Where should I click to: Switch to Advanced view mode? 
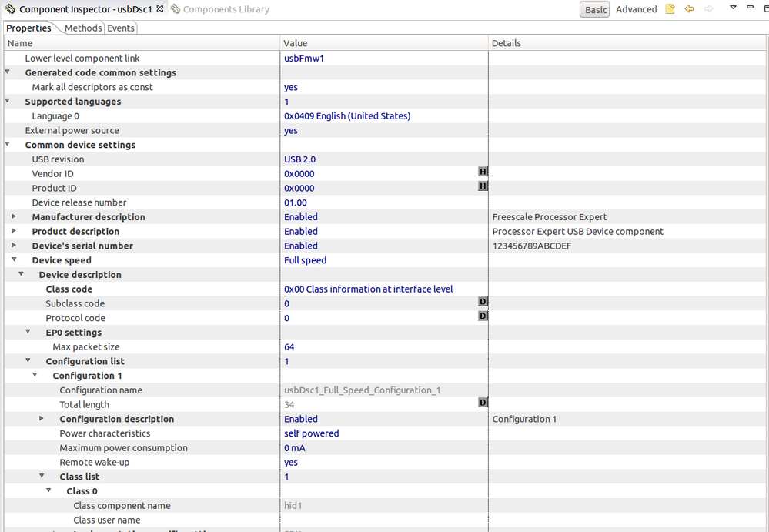636,10
